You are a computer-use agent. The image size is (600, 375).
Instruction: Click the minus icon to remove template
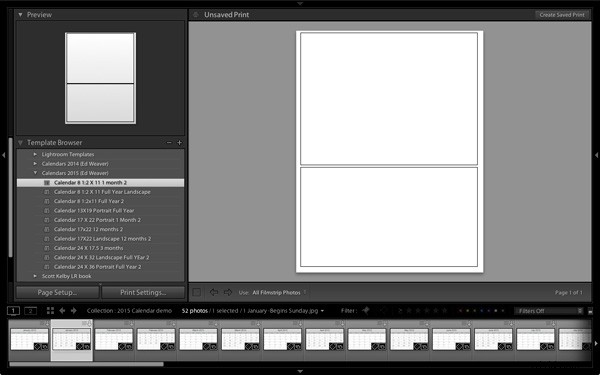tap(169, 143)
